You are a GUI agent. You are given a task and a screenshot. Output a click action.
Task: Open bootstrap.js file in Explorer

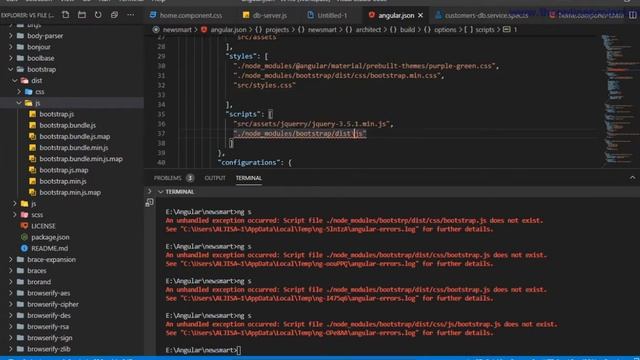(x=56, y=114)
